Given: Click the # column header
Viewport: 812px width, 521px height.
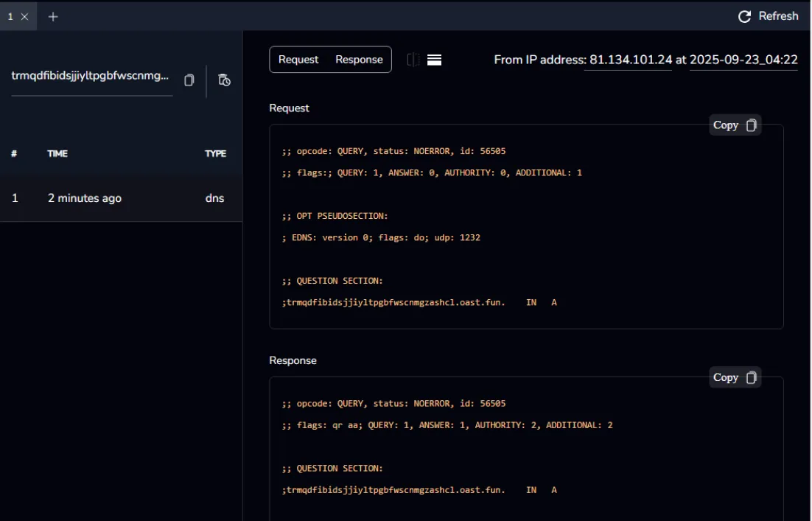Looking at the screenshot, I should 14,154.
